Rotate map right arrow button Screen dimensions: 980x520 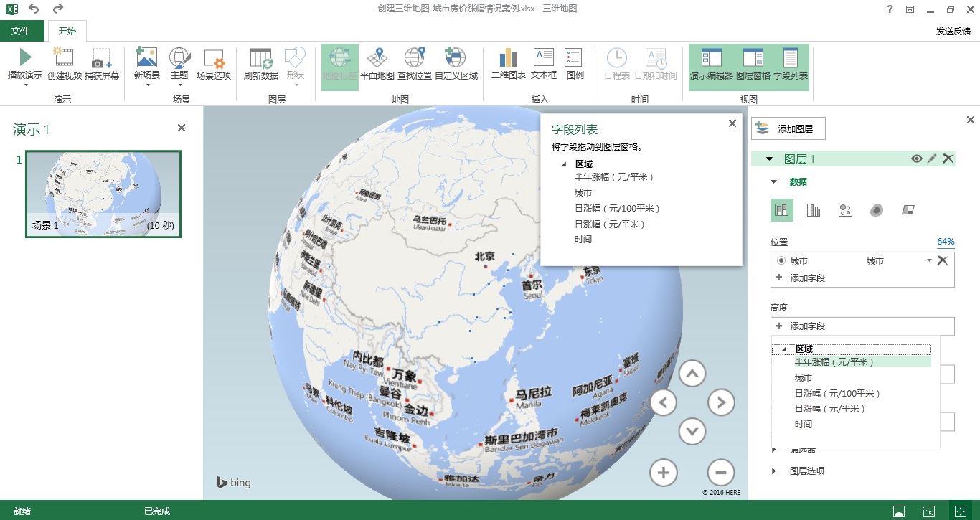point(721,402)
